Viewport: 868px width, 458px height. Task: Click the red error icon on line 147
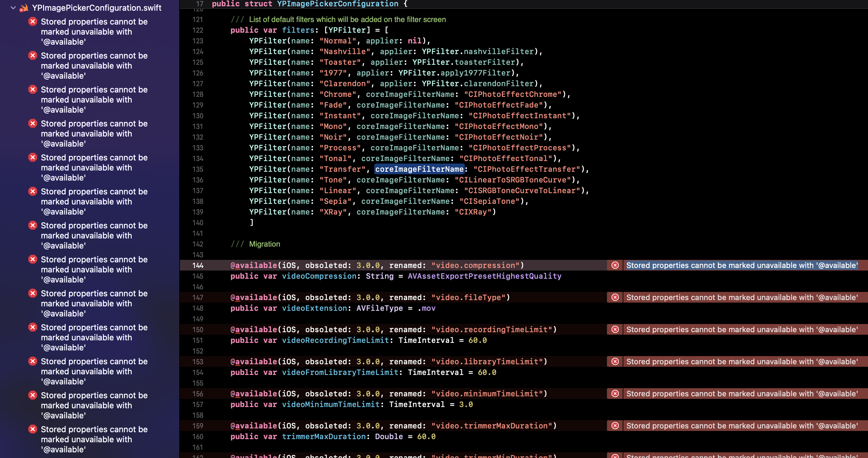(x=615, y=297)
